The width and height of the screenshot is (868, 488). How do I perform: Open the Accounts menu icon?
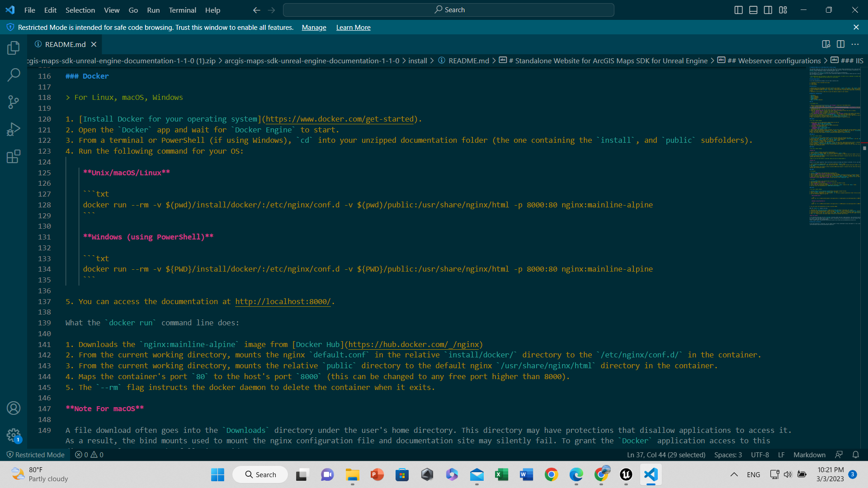[x=14, y=408]
